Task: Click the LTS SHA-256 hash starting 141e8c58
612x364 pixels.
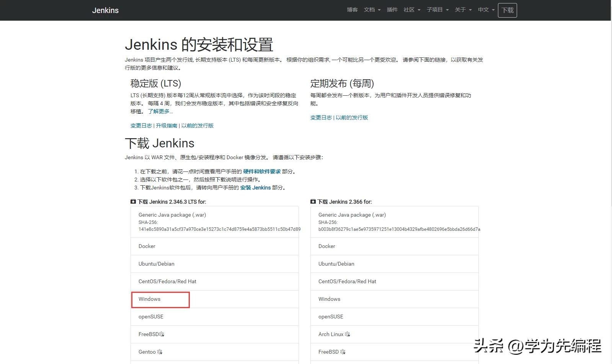Action: point(219,229)
